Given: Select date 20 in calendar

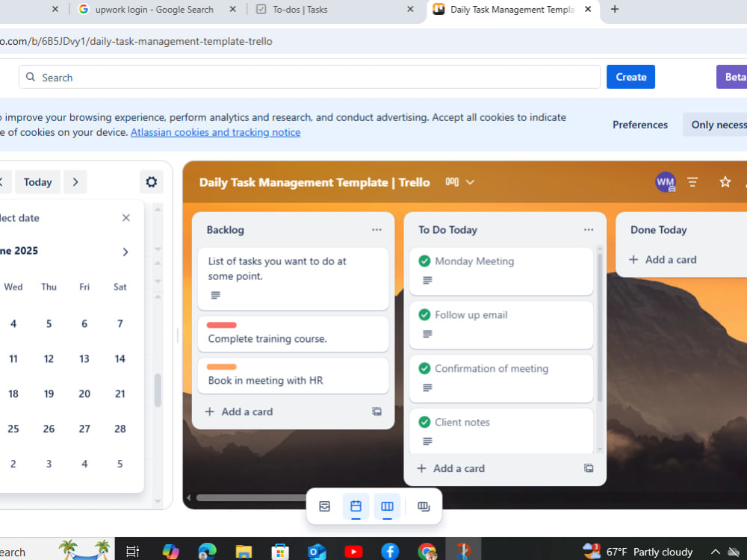Looking at the screenshot, I should pos(84,393).
